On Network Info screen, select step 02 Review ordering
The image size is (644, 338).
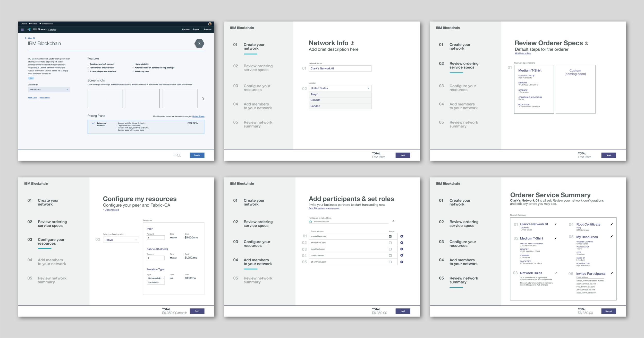[x=253, y=68]
